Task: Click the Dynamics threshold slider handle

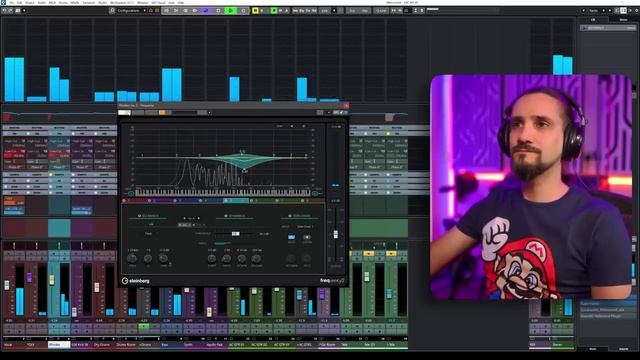Action: click(236, 233)
